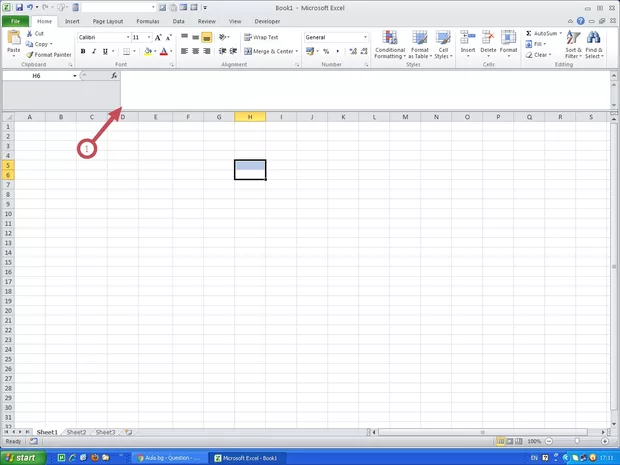620x465 pixels.
Task: Open Format as Table gallery
Action: pos(420,44)
